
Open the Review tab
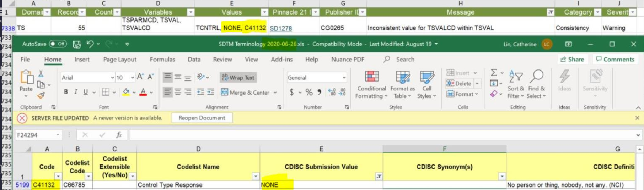[x=222, y=59]
